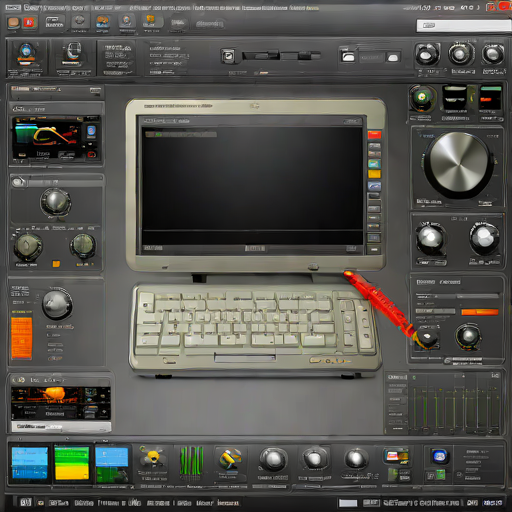This screenshot has height=512, width=512.
Task: Expand the panel header above curve display
Action: [x=56, y=109]
